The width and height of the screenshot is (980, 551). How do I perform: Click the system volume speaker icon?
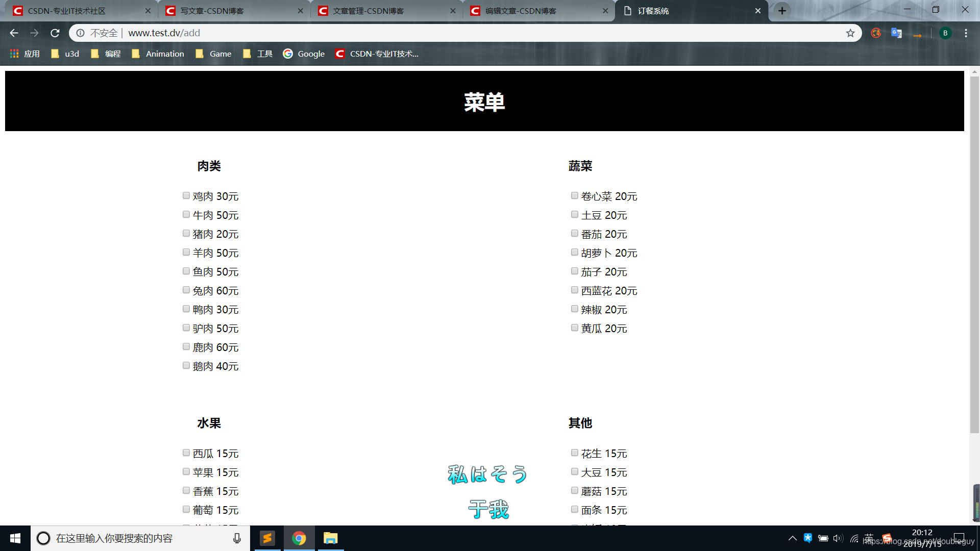(838, 538)
